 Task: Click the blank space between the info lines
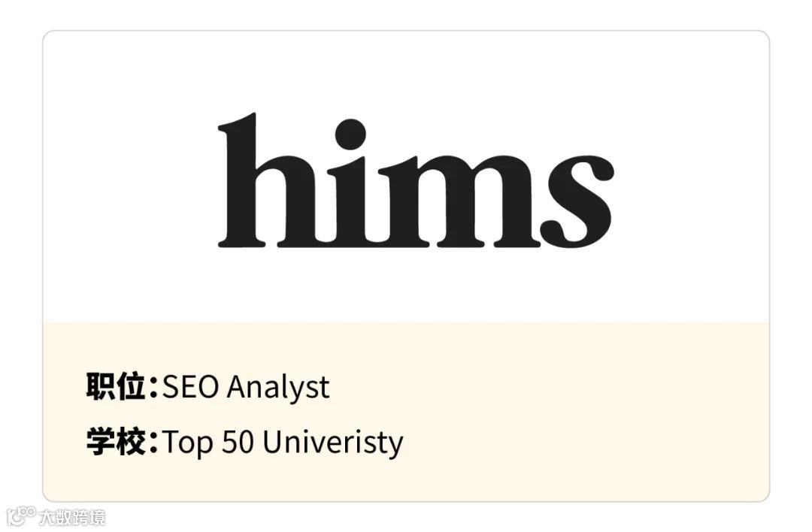[451, 415]
